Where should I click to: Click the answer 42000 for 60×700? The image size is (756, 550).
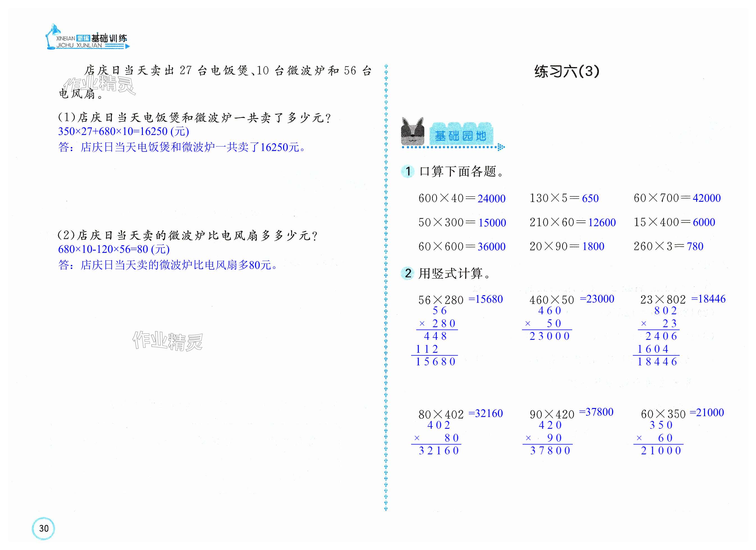coord(706,198)
